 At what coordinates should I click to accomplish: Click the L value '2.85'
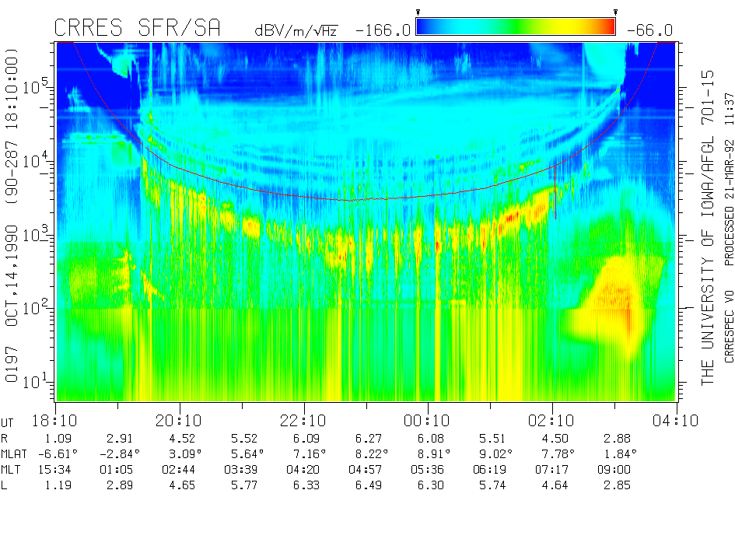point(617,485)
